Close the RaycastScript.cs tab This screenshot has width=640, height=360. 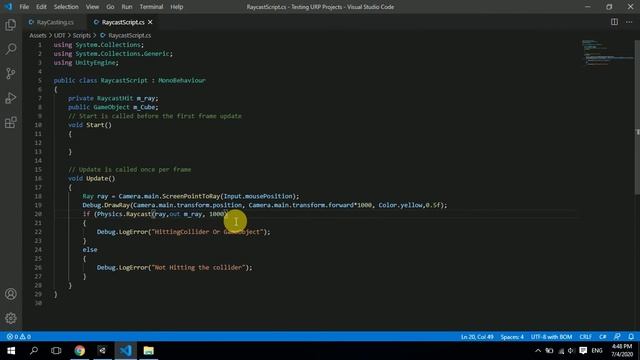click(150, 22)
